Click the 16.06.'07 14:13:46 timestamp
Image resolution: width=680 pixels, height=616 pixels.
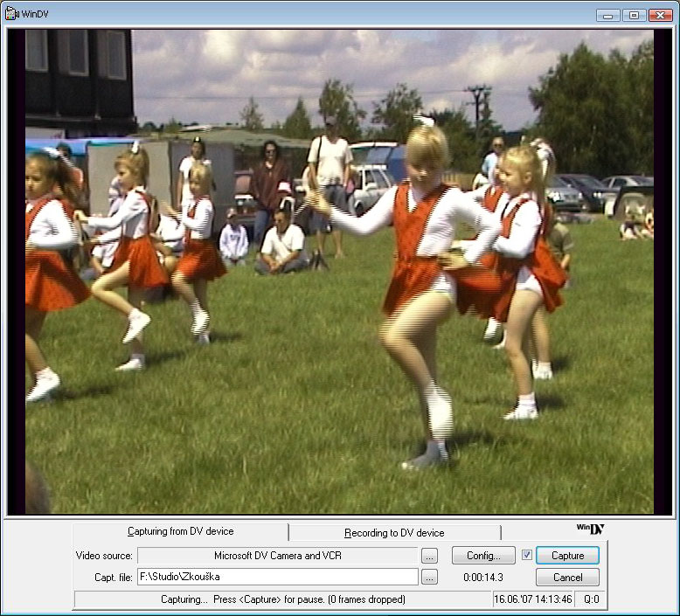[533, 599]
